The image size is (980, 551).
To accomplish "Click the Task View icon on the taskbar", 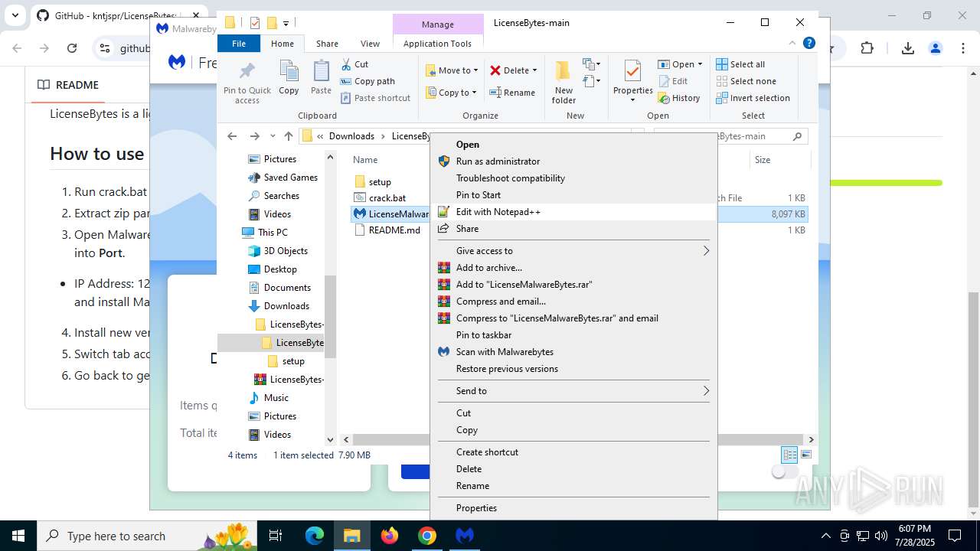I will (276, 536).
